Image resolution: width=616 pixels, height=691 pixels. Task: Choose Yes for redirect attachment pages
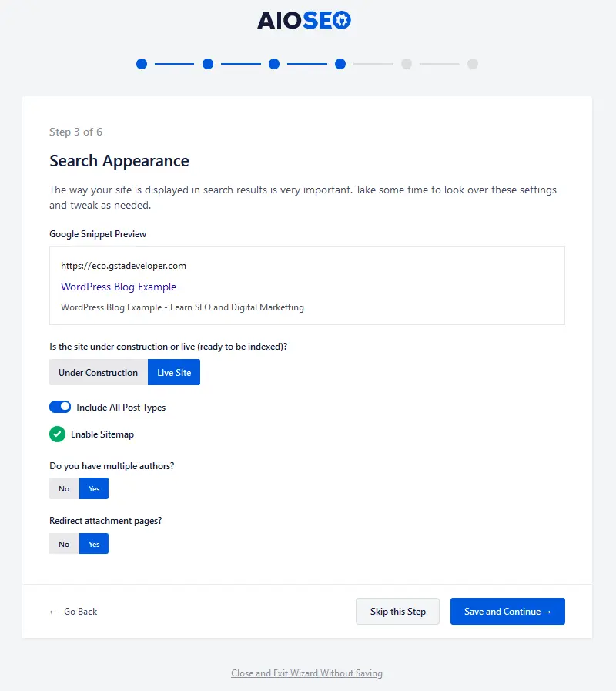coord(94,544)
